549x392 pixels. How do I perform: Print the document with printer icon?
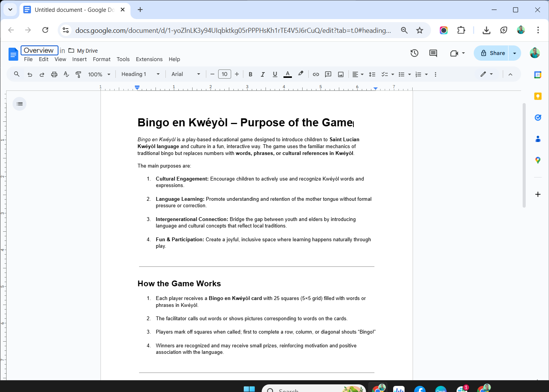pyautogui.click(x=54, y=74)
